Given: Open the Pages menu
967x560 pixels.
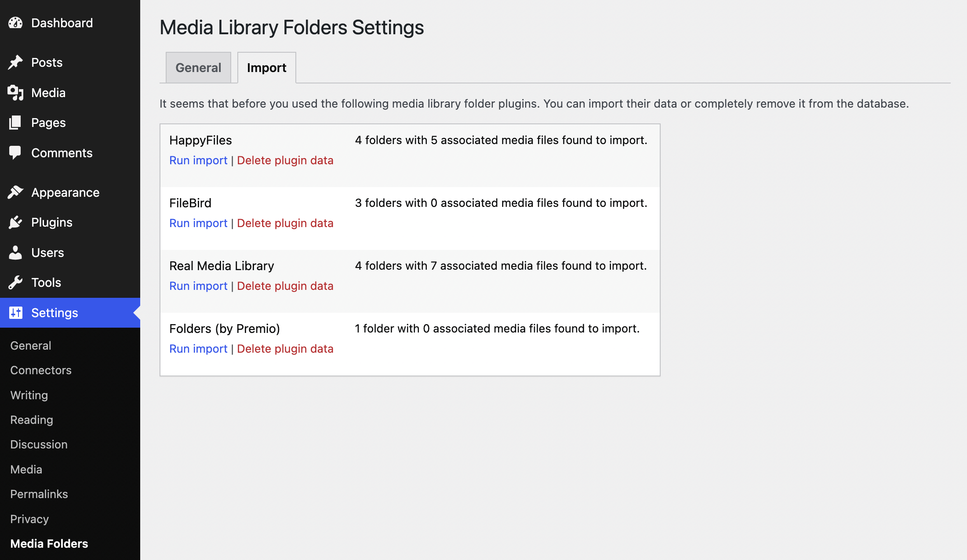Looking at the screenshot, I should [48, 123].
